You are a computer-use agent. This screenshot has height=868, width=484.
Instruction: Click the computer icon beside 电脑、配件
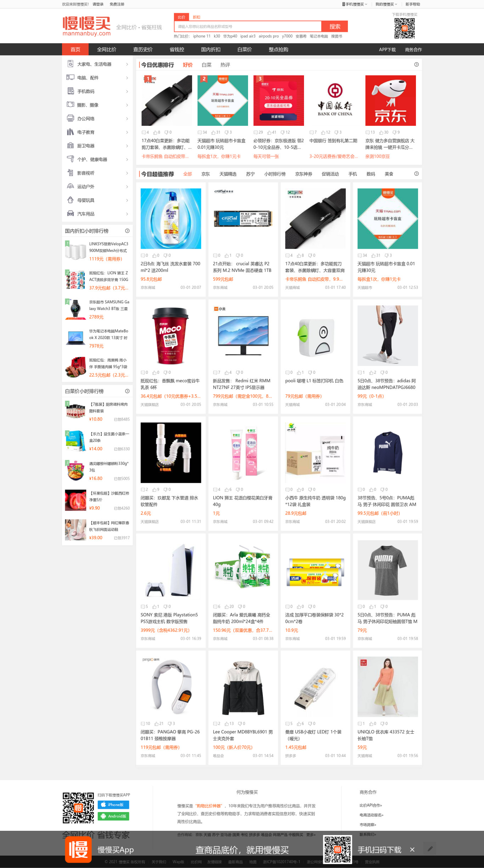pos(71,78)
